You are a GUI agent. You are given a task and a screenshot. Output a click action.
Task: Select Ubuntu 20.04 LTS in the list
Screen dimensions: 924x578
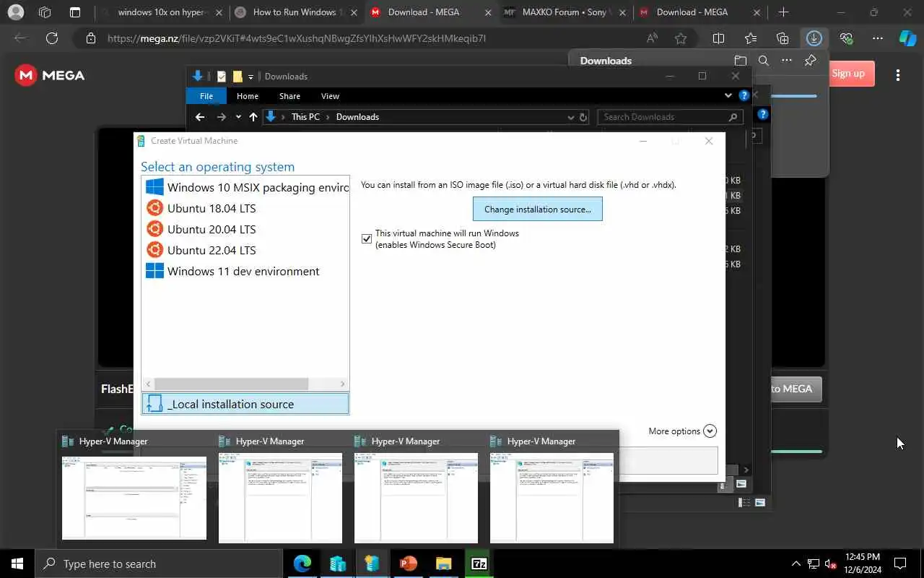point(245,229)
